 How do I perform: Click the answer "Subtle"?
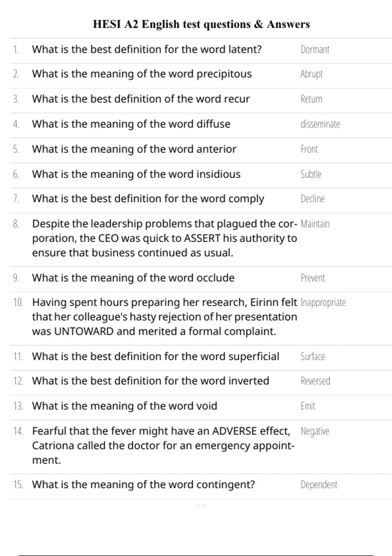coord(311,174)
